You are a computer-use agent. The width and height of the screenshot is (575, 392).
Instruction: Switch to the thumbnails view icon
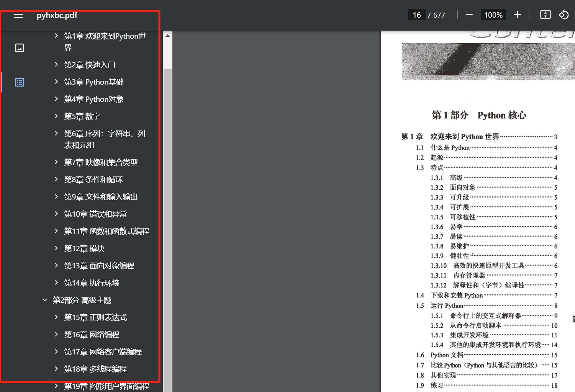point(20,48)
